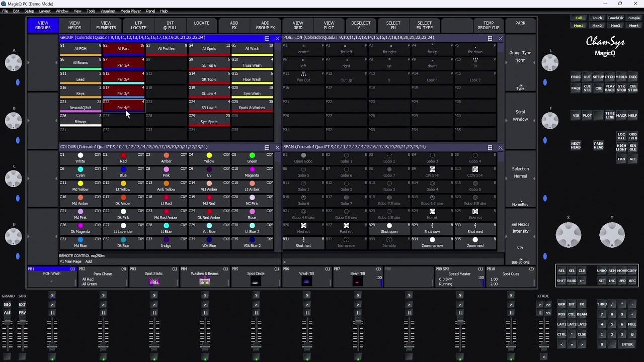Close the Colour window pane
Screen dimensions: 644x362
click(277, 148)
